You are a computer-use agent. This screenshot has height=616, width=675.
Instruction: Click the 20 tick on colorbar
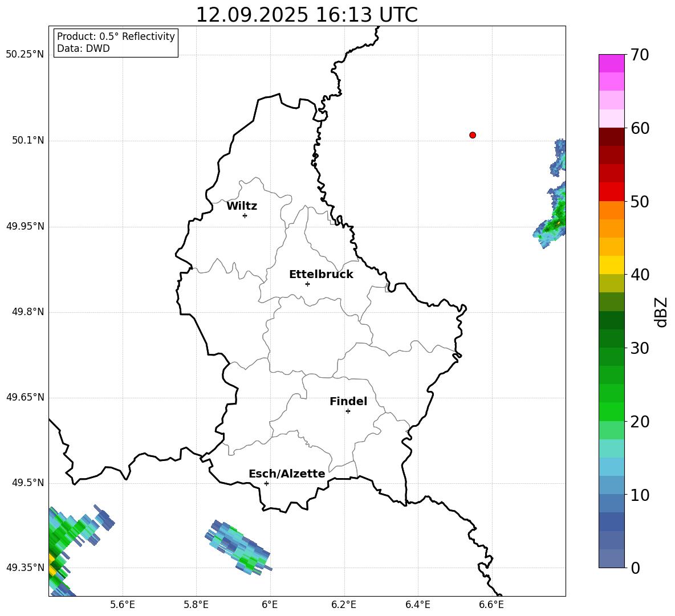pyautogui.click(x=639, y=421)
